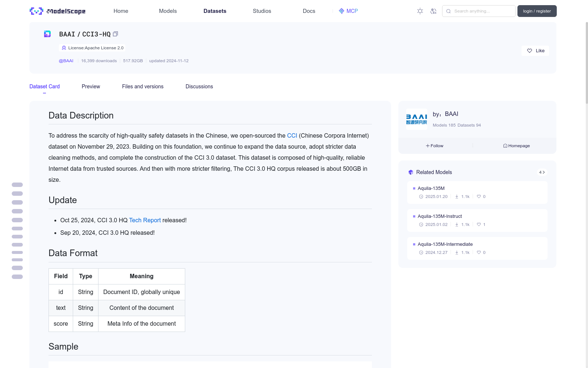Open the Files and versions tab

pos(143,86)
